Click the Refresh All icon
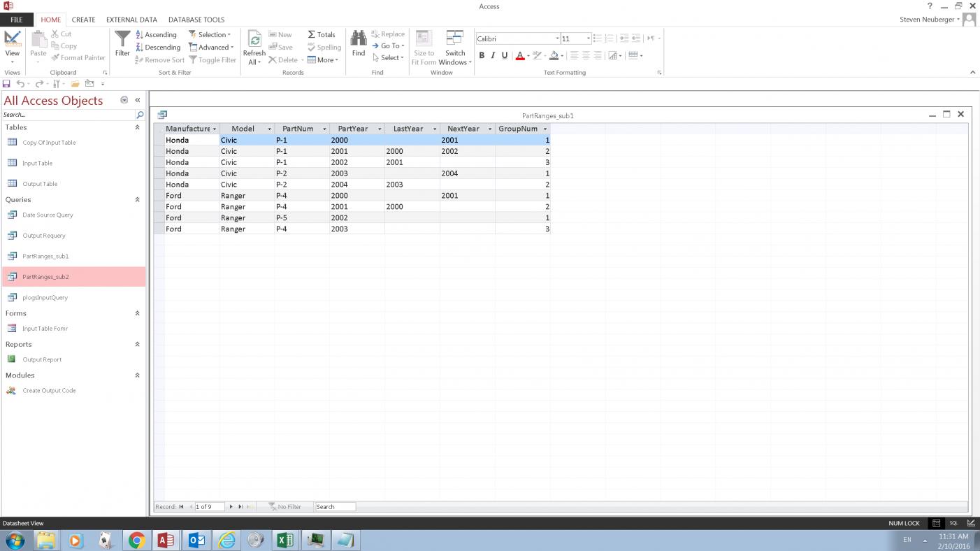The image size is (980, 551). pyautogui.click(x=254, y=43)
